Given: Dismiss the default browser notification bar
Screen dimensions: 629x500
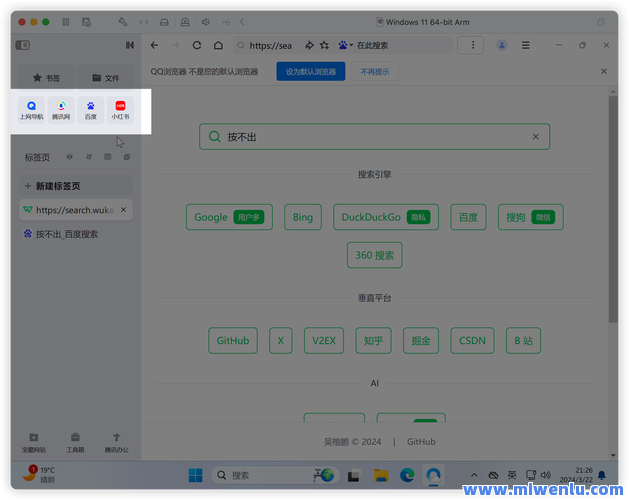Looking at the screenshot, I should 604,71.
